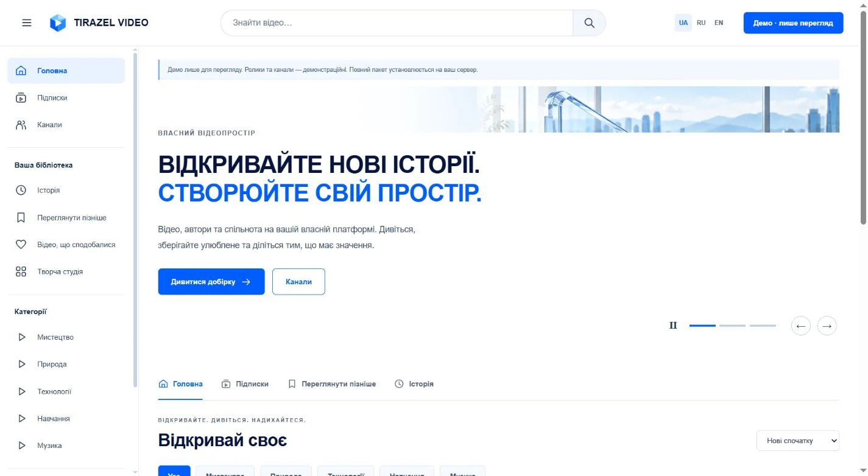Viewport: 868px width, 476px height.
Task: Jump to the second slide indicator
Action: tap(732, 326)
